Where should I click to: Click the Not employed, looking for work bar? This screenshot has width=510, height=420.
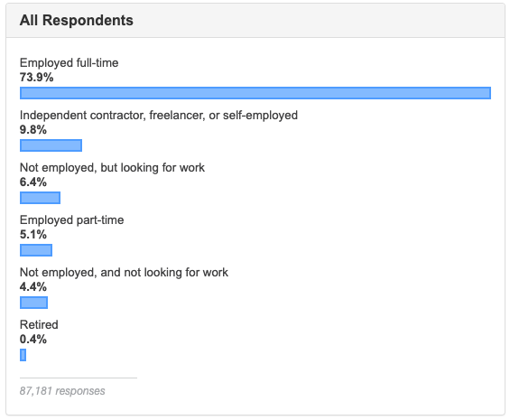tap(40, 198)
